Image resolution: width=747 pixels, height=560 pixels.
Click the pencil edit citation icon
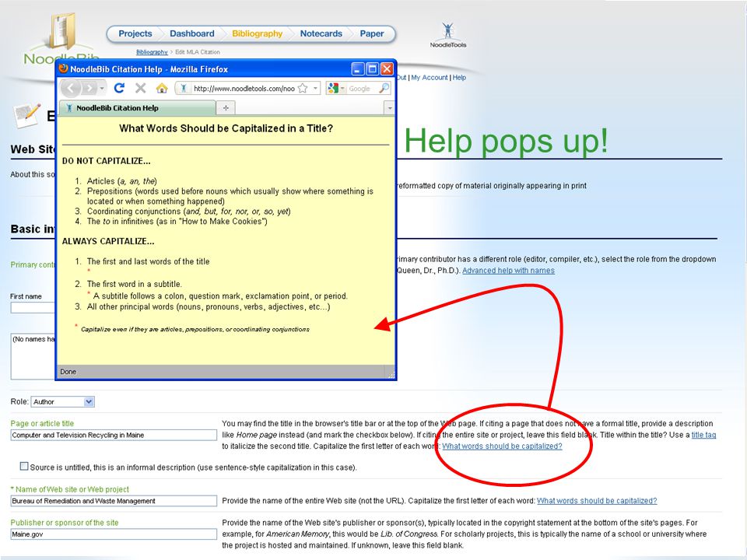pos(27,114)
